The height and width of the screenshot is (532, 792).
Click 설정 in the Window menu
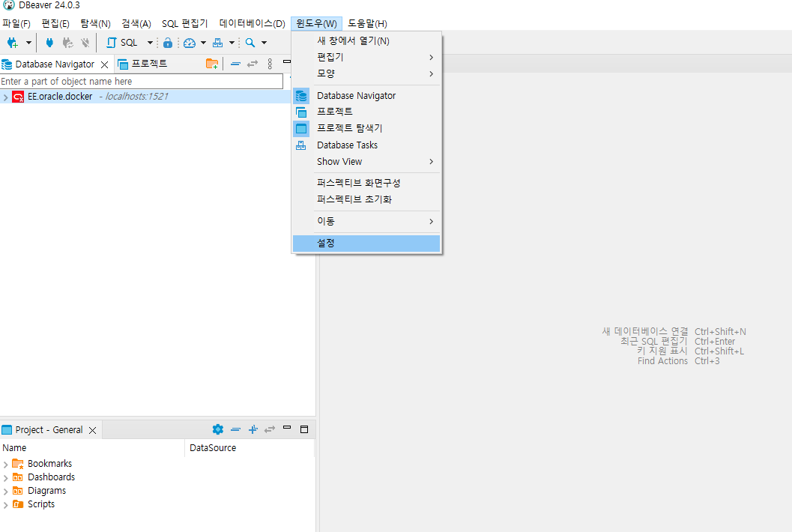pyautogui.click(x=366, y=244)
